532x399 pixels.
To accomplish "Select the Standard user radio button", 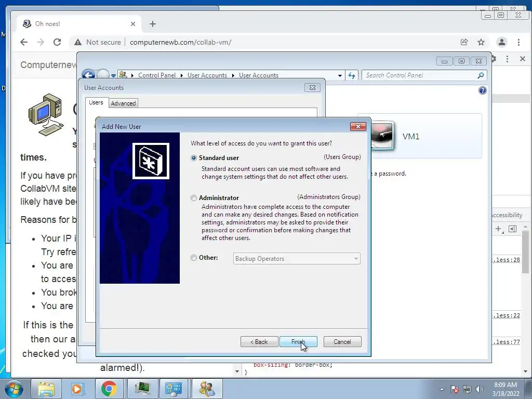I will point(194,158).
